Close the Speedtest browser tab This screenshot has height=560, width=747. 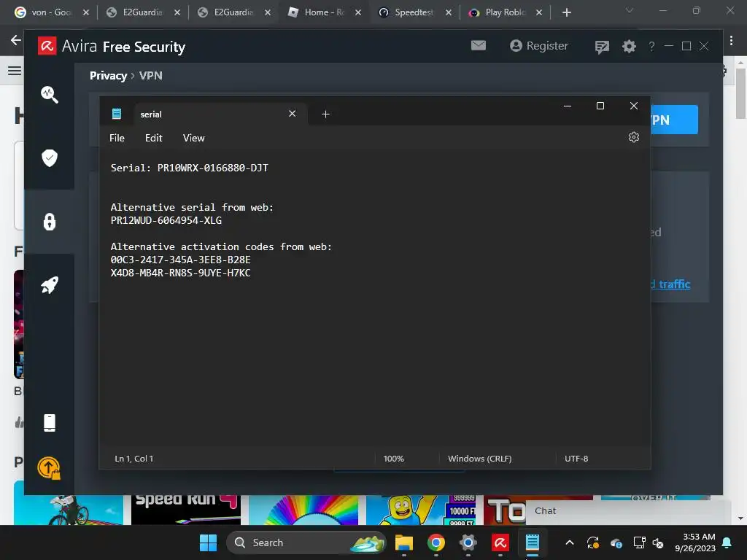pos(449,12)
